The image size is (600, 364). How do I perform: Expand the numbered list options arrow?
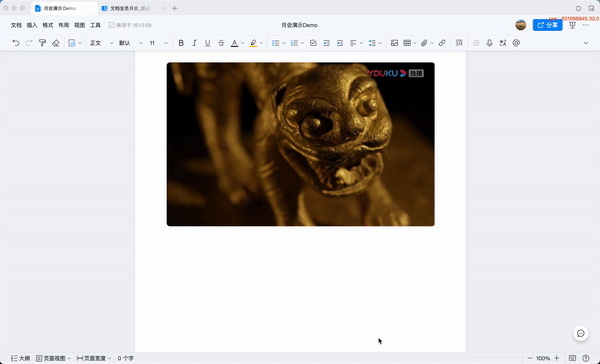[302, 43]
